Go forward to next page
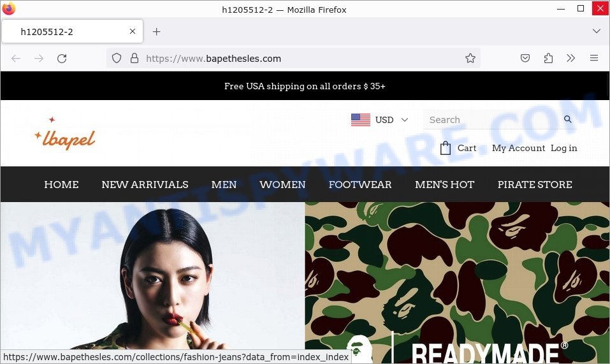This screenshot has height=364, width=610. [x=39, y=59]
